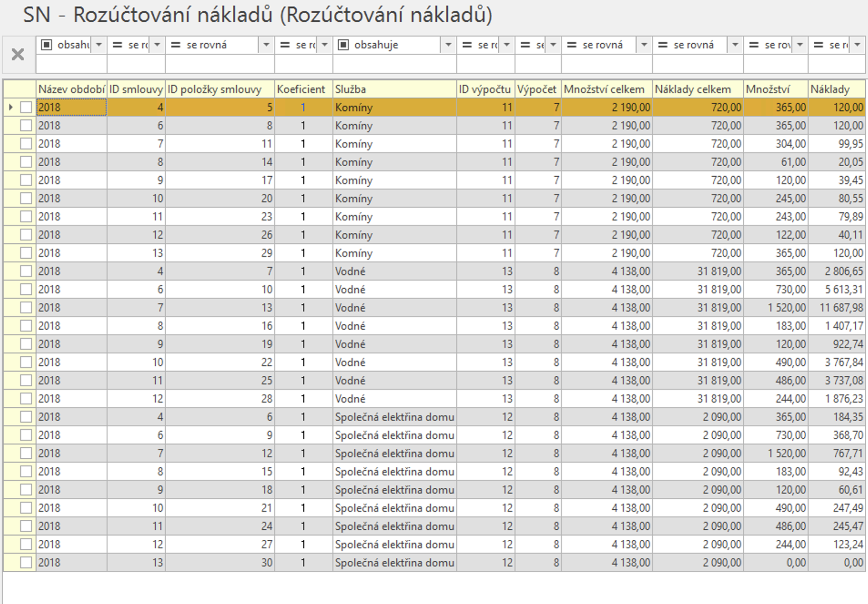Click the current row arrow indicator

tap(11, 107)
